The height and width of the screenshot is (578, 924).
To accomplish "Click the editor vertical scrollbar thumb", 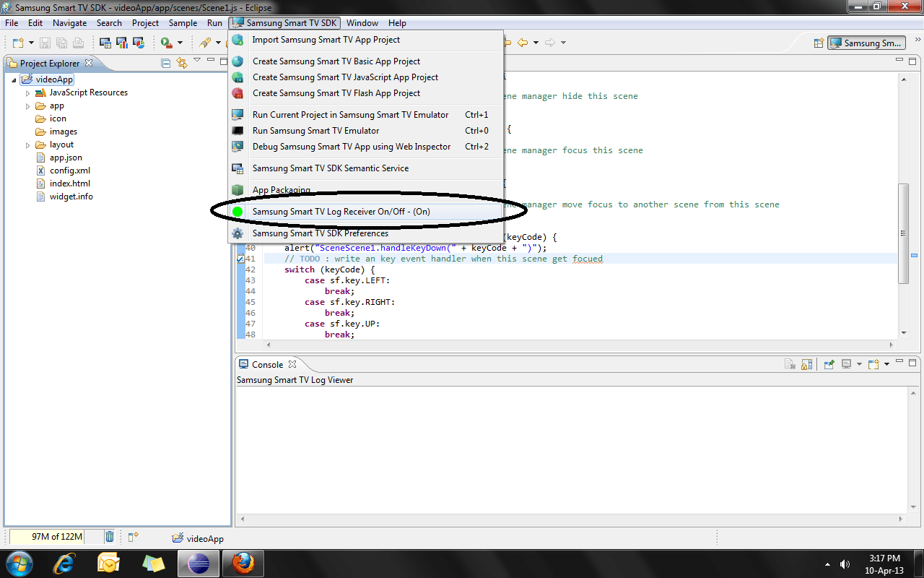I will [904, 233].
